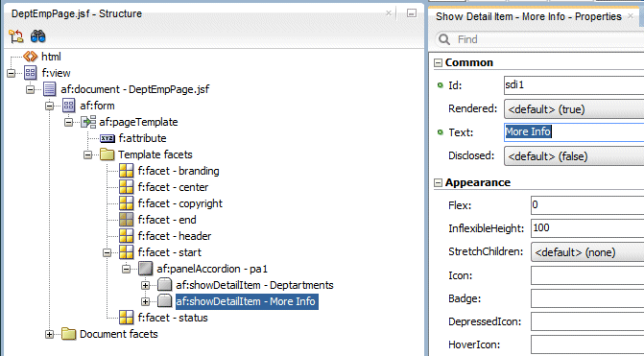644x356 pixels.
Task: Click the end facet icon
Action: pyautogui.click(x=127, y=220)
